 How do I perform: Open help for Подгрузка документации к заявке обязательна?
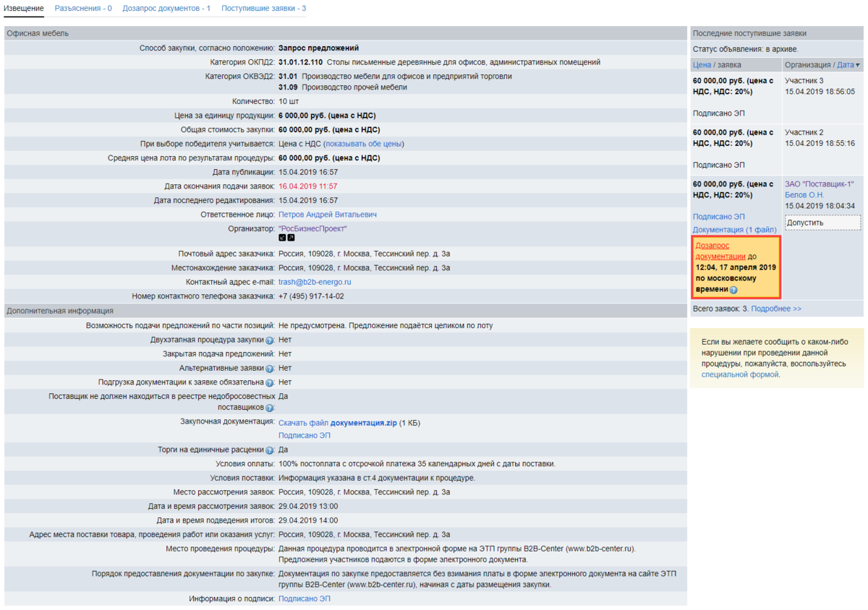coord(270,383)
